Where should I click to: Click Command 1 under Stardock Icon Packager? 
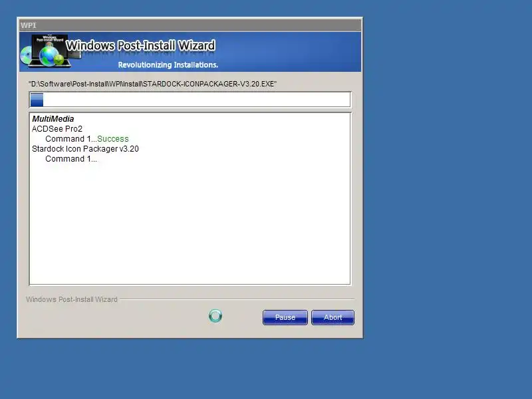[71, 159]
